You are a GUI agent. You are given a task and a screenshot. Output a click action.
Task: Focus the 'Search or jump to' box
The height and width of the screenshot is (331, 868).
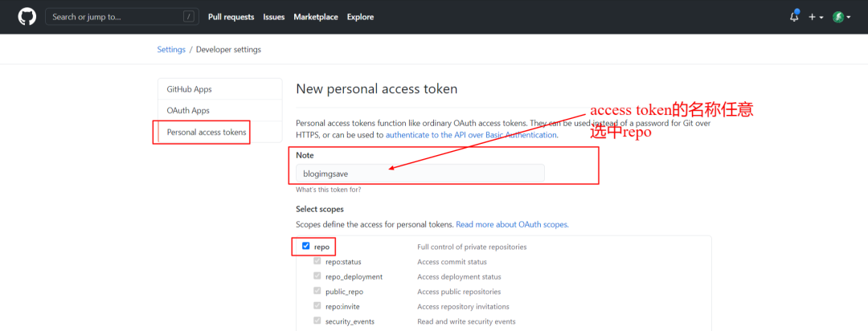(113, 17)
